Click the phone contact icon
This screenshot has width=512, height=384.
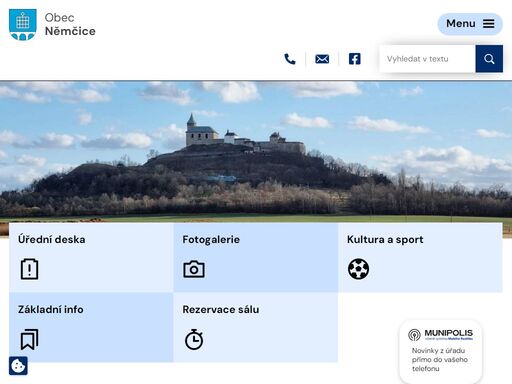[x=290, y=59]
